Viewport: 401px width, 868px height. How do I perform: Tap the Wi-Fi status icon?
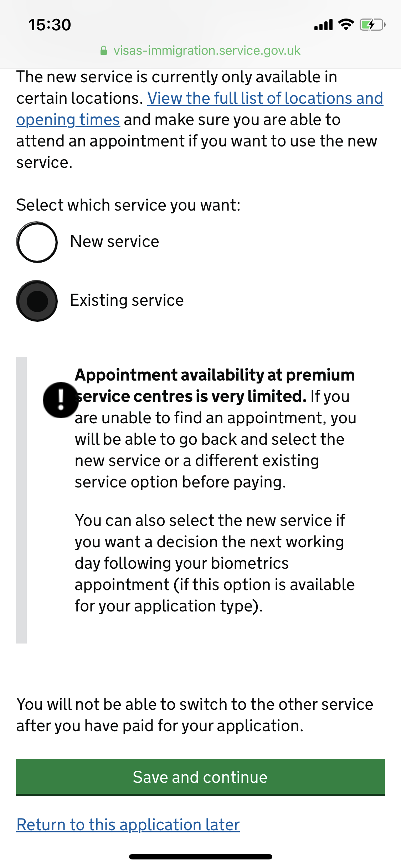346,25
